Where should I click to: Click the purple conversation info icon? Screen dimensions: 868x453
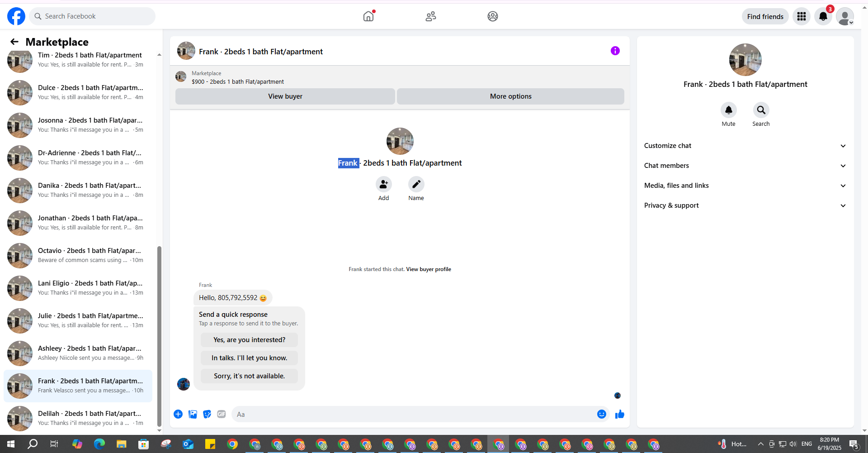pyautogui.click(x=615, y=51)
